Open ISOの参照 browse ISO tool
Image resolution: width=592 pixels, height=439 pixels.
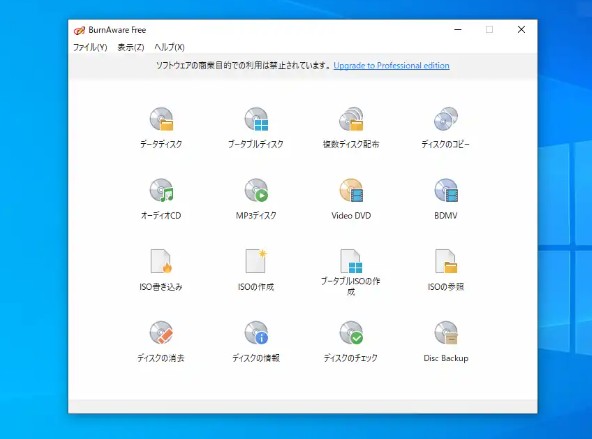point(446,270)
